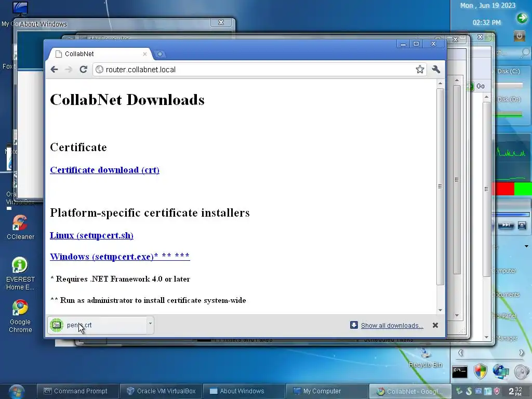Click the taskbar clock
This screenshot has width=532, height=399.
click(515, 391)
